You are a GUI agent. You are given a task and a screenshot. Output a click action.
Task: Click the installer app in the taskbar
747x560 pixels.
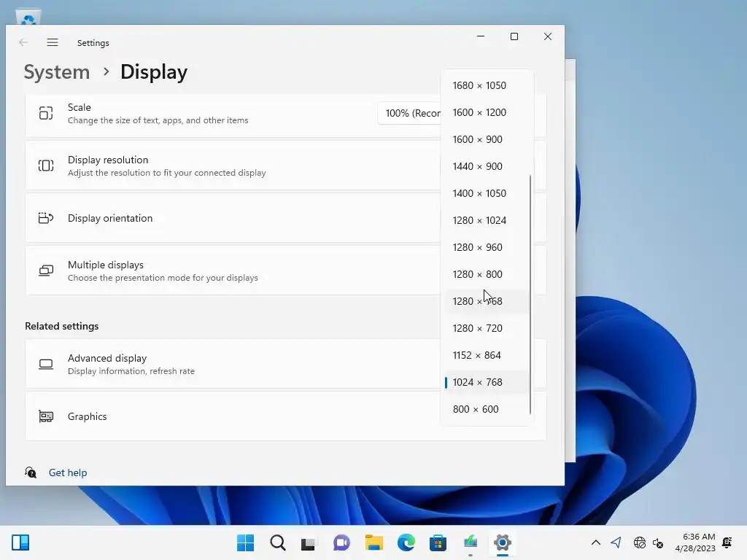pyautogui.click(x=471, y=542)
